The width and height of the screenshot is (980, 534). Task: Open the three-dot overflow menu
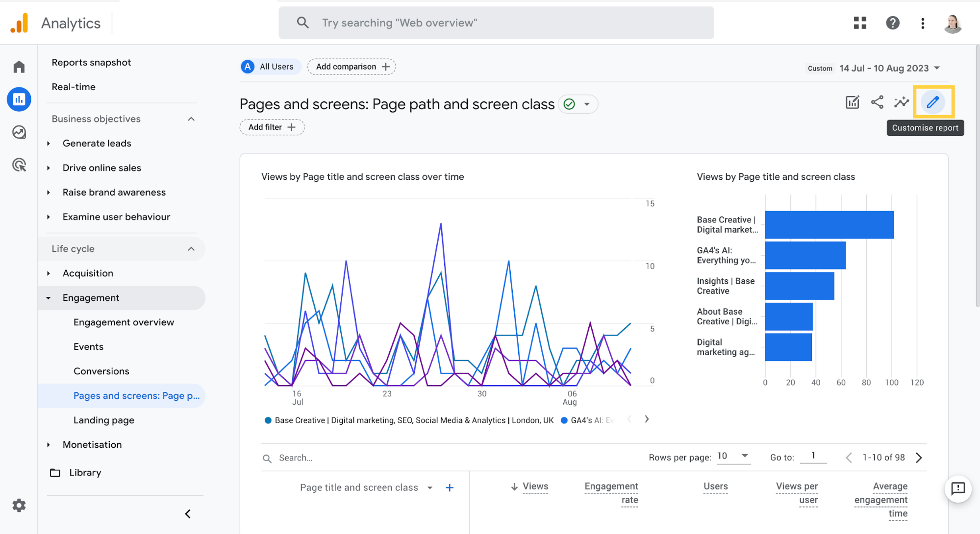923,23
